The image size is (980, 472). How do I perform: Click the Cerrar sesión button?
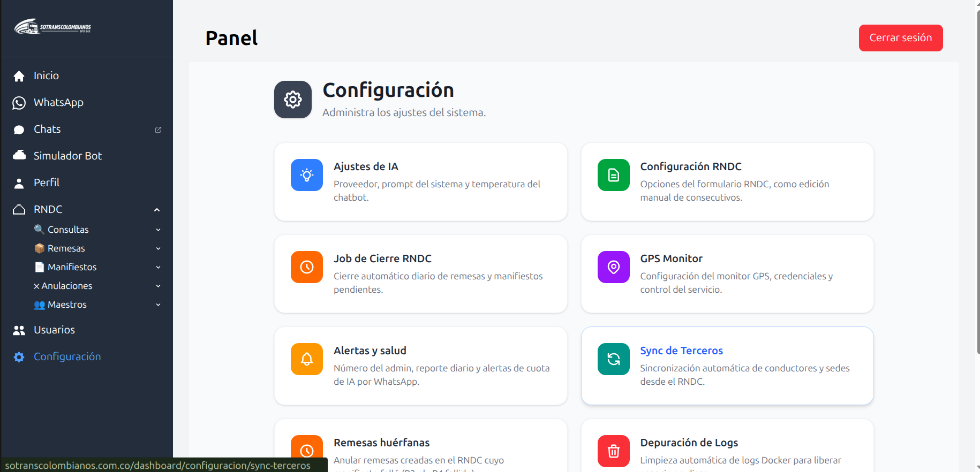[901, 38]
